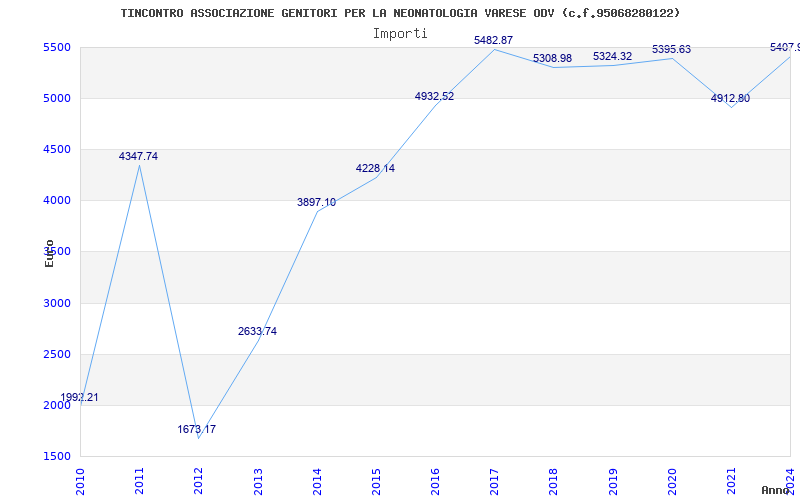Click the data label 5324.32
This screenshot has width=800, height=500.
(612, 56)
